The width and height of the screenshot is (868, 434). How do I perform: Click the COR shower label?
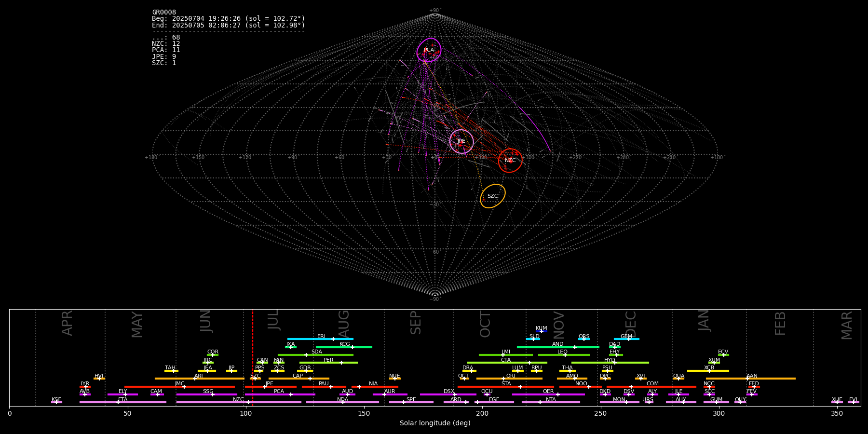point(213,352)
